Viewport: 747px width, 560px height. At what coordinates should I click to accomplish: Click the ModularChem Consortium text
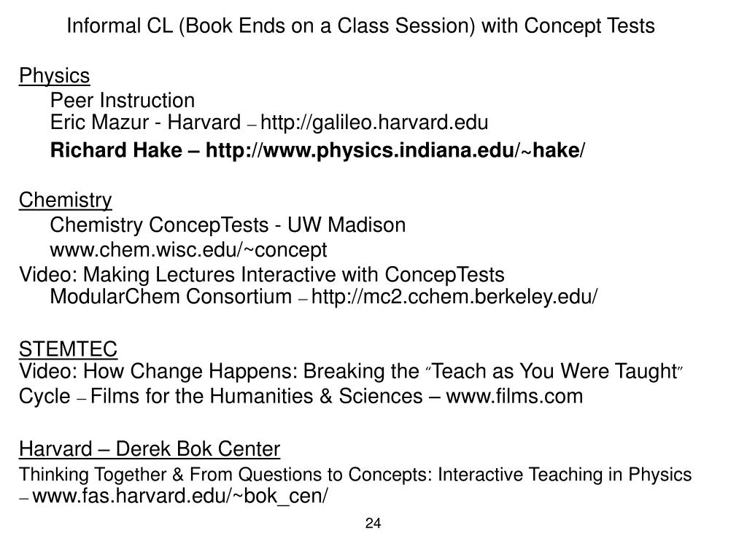171,297
